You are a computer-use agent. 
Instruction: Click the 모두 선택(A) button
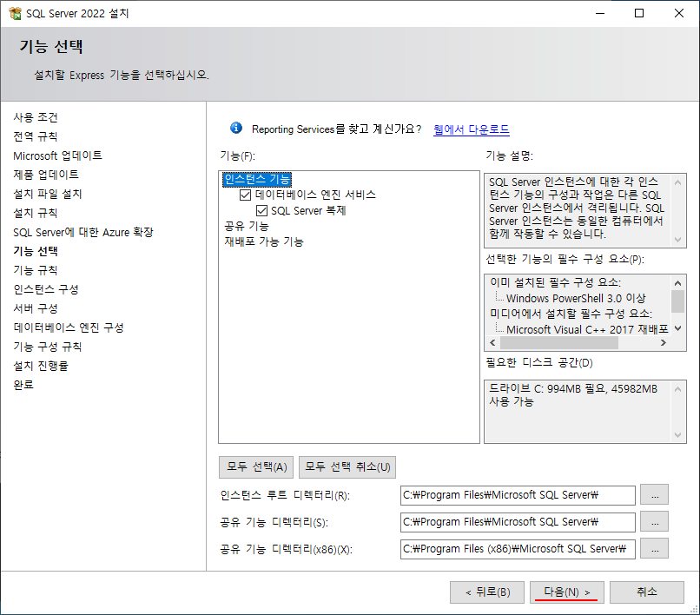(x=256, y=467)
